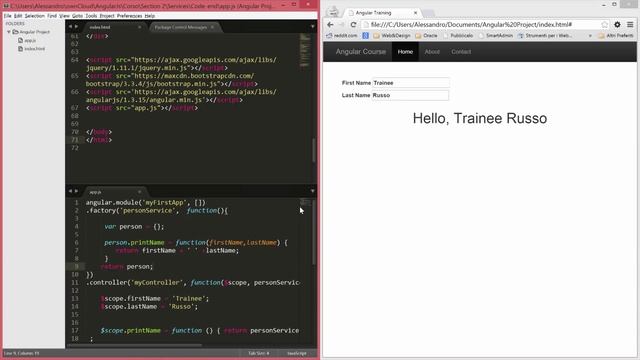Image resolution: width=640 pixels, height=360 pixels.
Task: Click Chrome's user profile icon
Action: [333, 11]
